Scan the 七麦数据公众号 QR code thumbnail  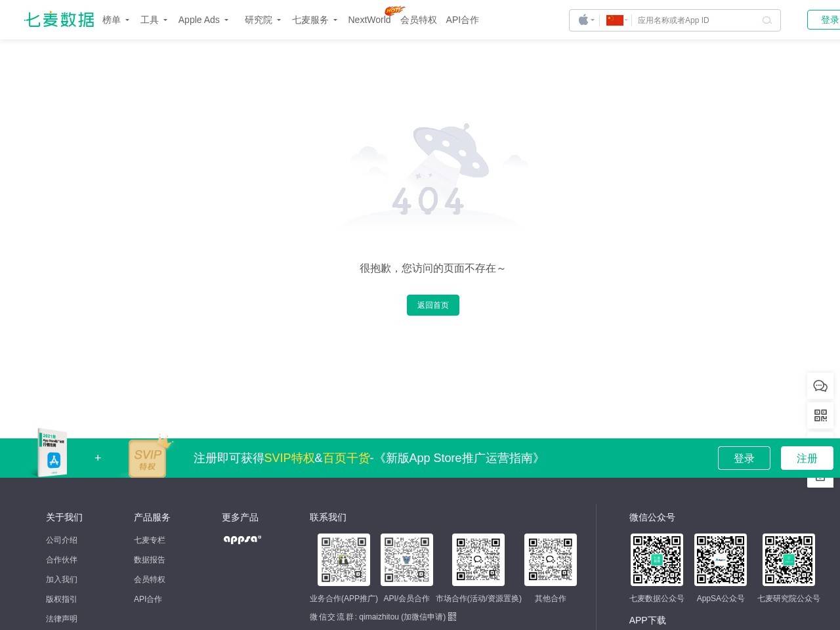[656, 559]
